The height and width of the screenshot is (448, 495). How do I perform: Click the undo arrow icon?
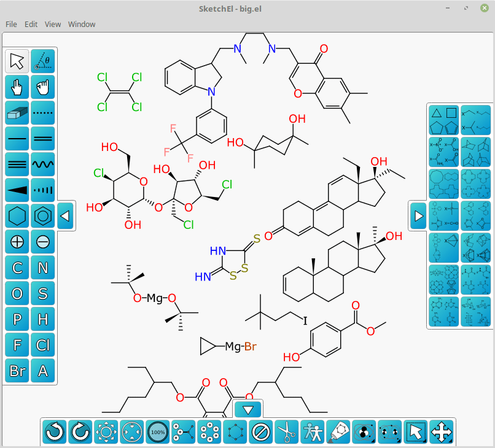pyautogui.click(x=55, y=432)
